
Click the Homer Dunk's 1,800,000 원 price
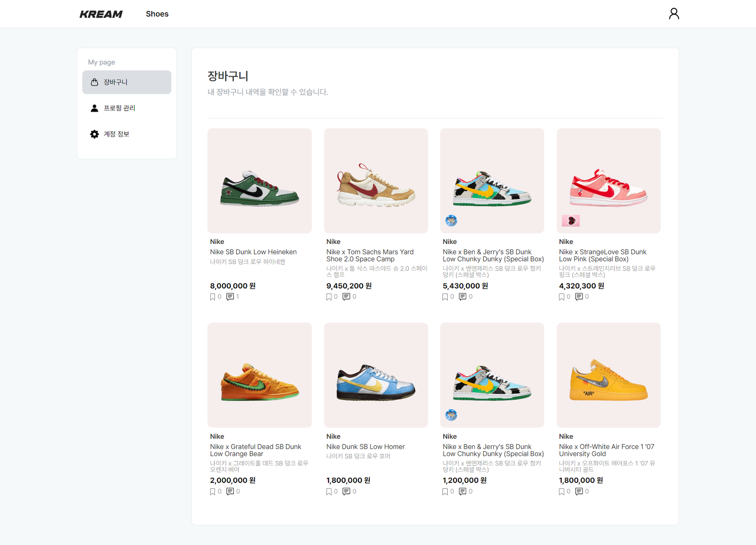coord(348,481)
